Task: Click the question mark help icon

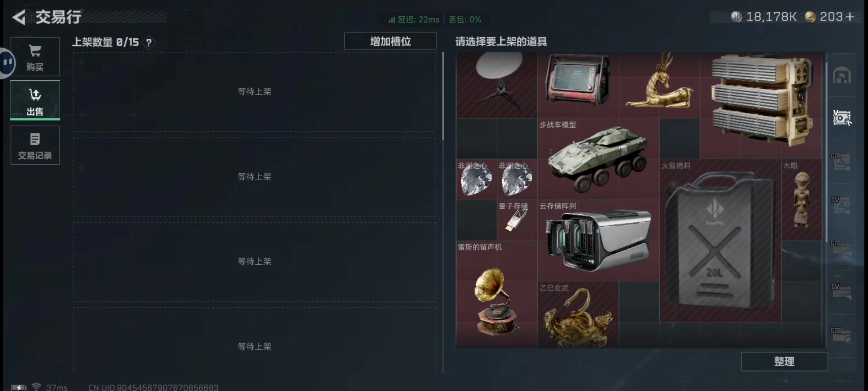Action: (x=149, y=43)
